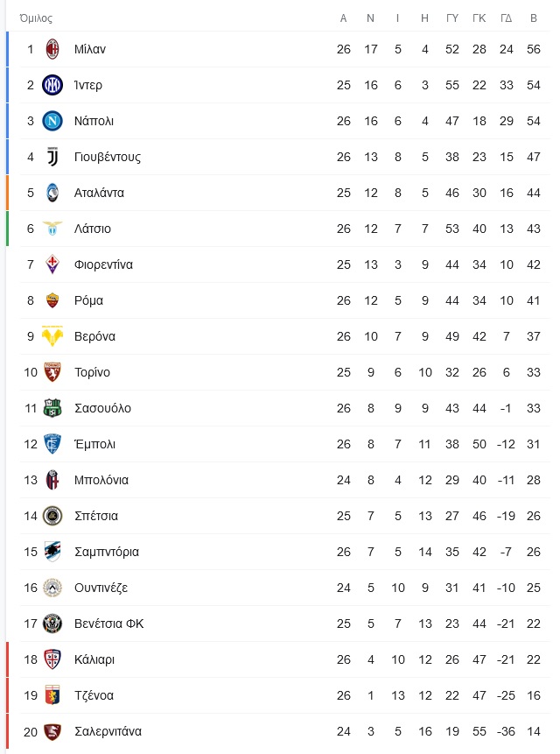Select the Fiorentina crest icon
The height and width of the screenshot is (754, 560).
click(52, 264)
